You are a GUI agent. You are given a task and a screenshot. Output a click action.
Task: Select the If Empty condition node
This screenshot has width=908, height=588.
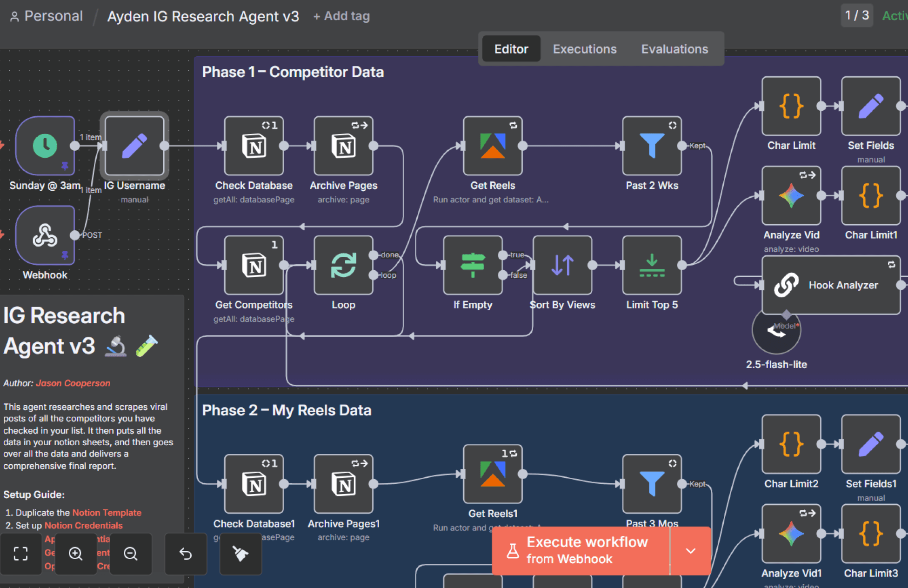pyautogui.click(x=473, y=265)
